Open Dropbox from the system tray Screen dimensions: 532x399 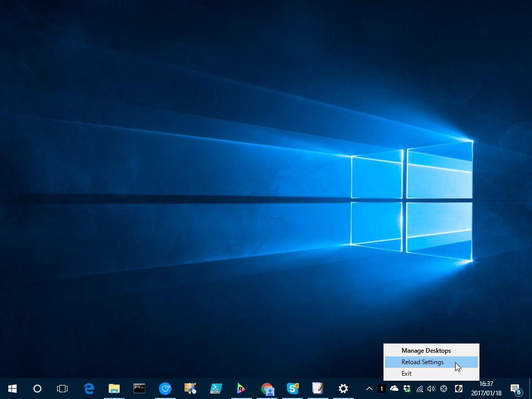tap(406, 388)
